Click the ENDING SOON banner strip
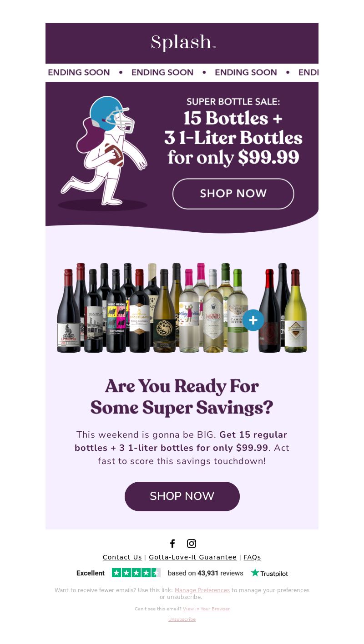364x644 pixels. (x=182, y=73)
